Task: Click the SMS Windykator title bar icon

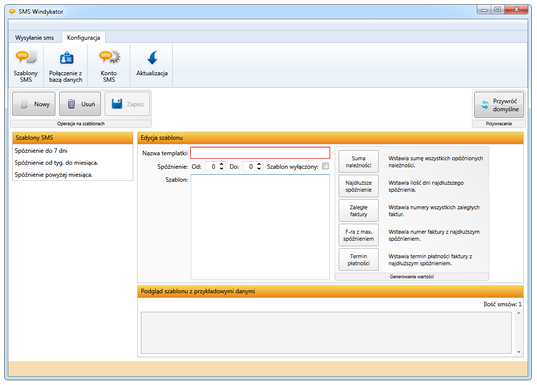Action: (12, 12)
